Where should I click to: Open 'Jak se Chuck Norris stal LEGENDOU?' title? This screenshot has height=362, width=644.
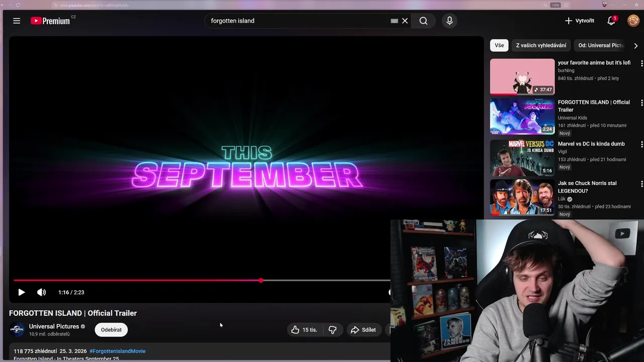(587, 187)
